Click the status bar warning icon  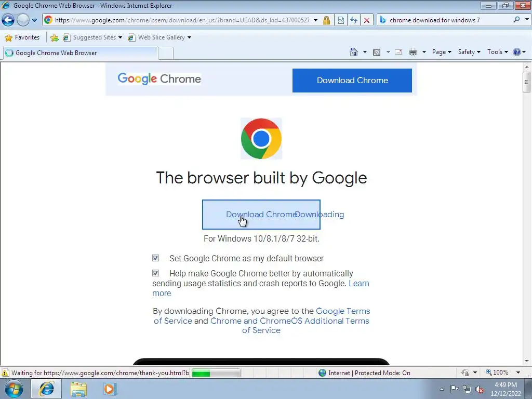coord(5,373)
